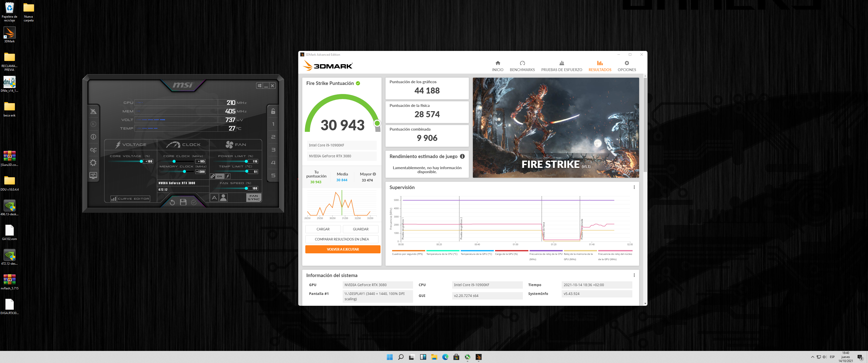Click the Core Clock +105 value field
The width and height of the screenshot is (868, 363).
(x=201, y=161)
